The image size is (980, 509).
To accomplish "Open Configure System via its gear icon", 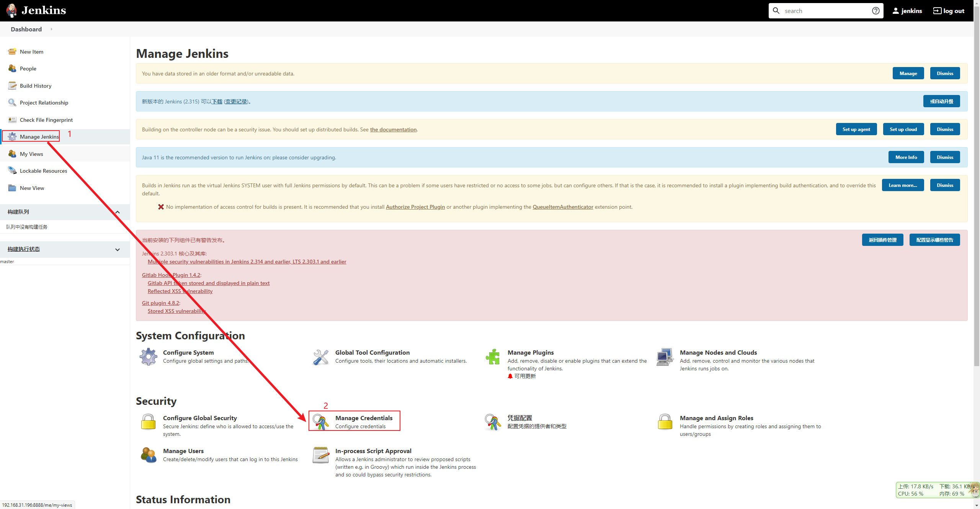I will click(149, 356).
